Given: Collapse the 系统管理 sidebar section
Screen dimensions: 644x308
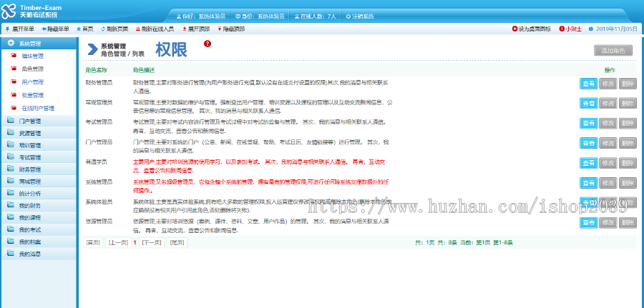Looking at the screenshot, I should tap(39, 43).
